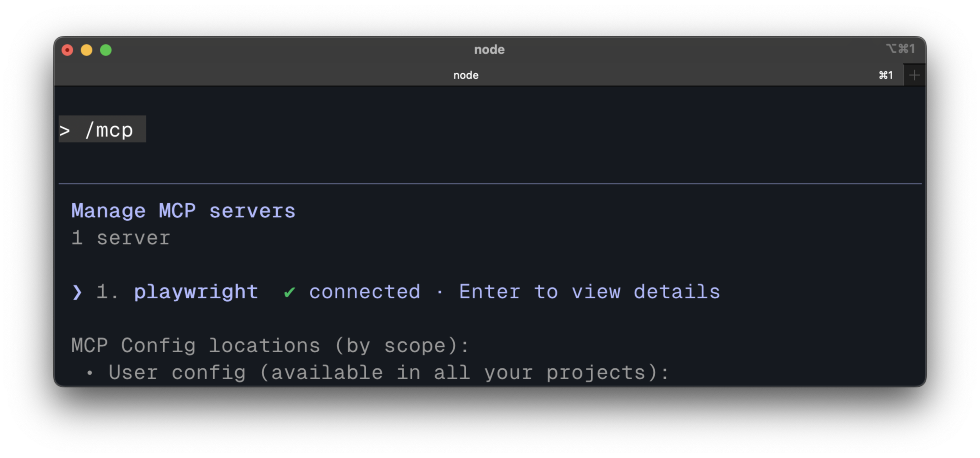Toggle the playwright server connection status
The height and width of the screenshot is (458, 980).
pos(364,291)
